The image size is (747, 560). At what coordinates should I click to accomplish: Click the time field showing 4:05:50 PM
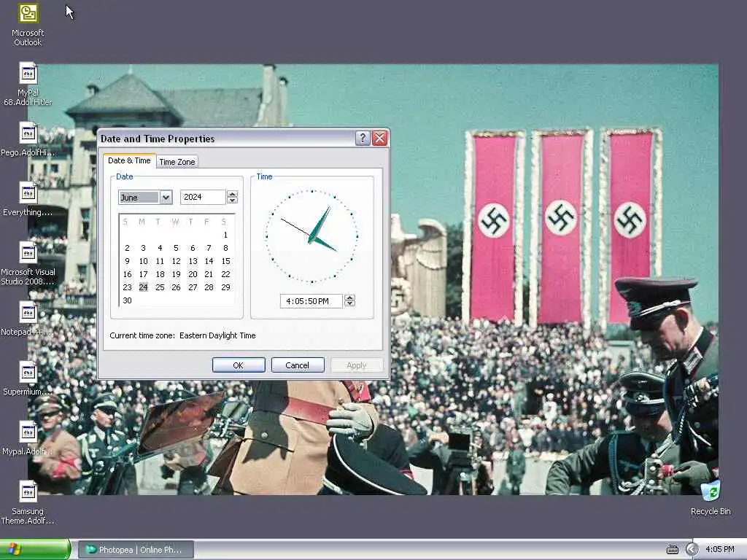pos(311,301)
